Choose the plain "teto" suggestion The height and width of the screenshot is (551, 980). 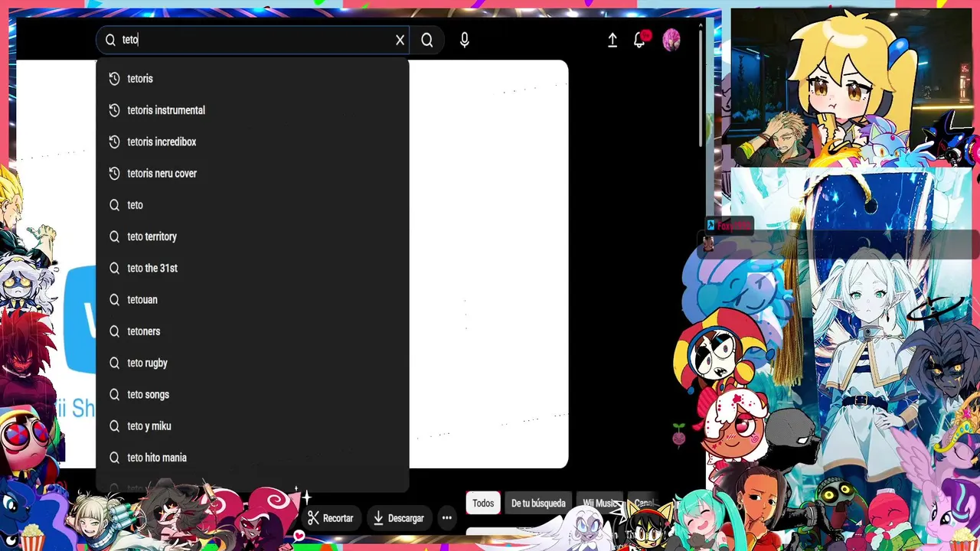253,205
